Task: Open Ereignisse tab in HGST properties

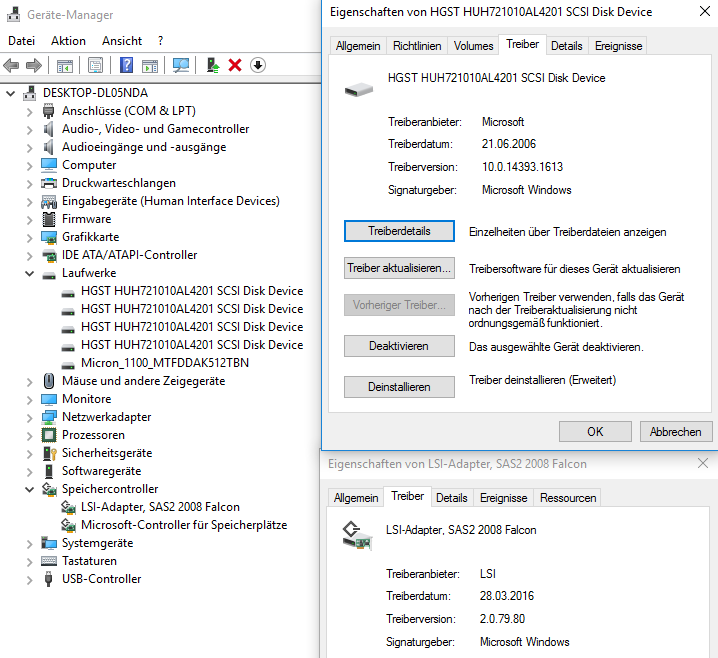Action: (618, 46)
